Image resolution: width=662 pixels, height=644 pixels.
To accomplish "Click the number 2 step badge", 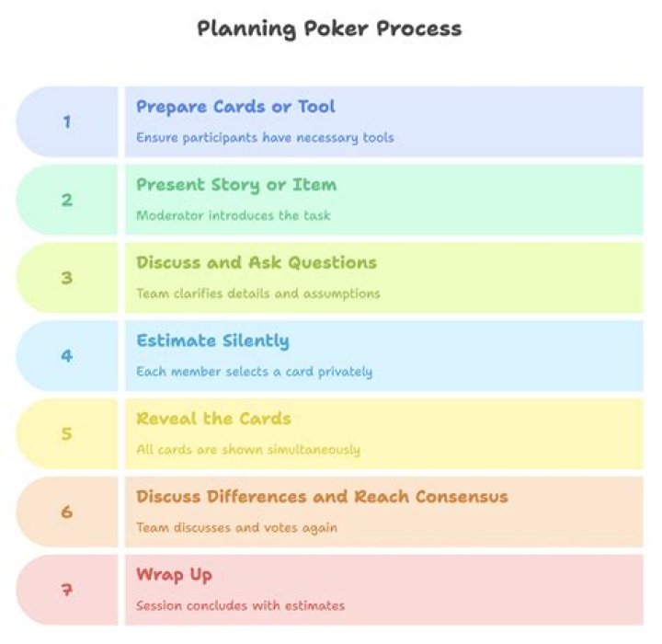I will pos(66,200).
